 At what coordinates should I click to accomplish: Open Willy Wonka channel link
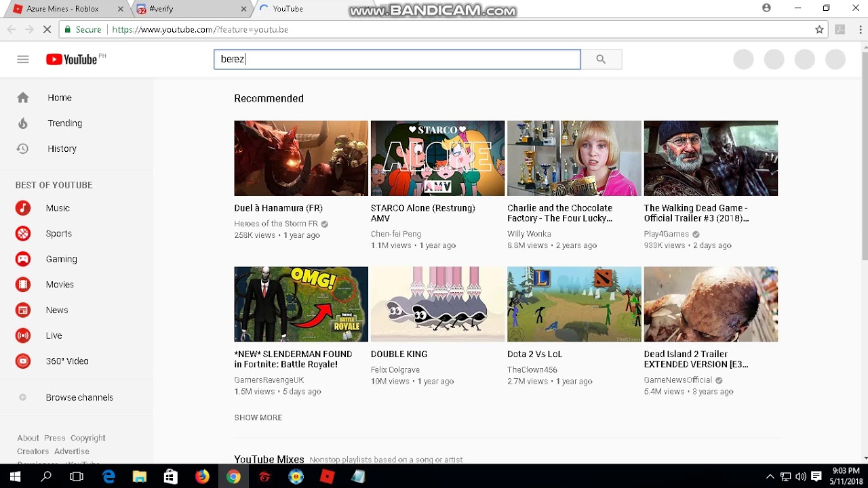(x=529, y=234)
